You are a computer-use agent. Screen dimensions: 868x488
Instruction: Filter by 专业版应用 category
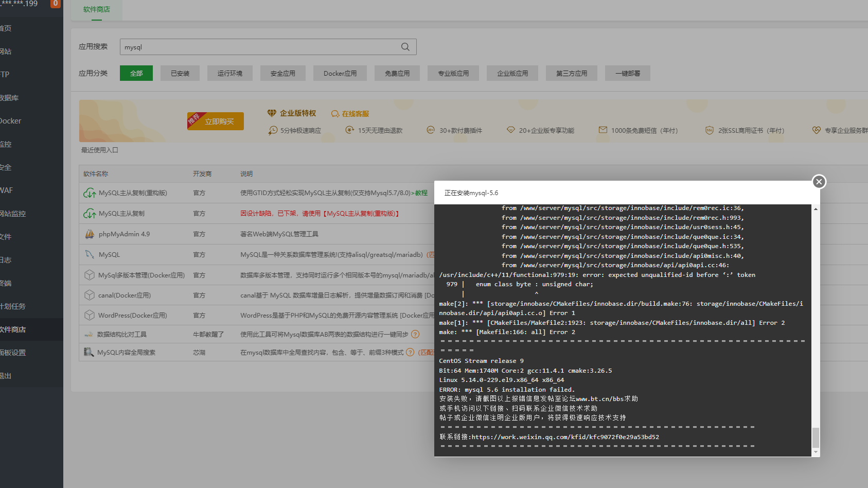(x=453, y=73)
